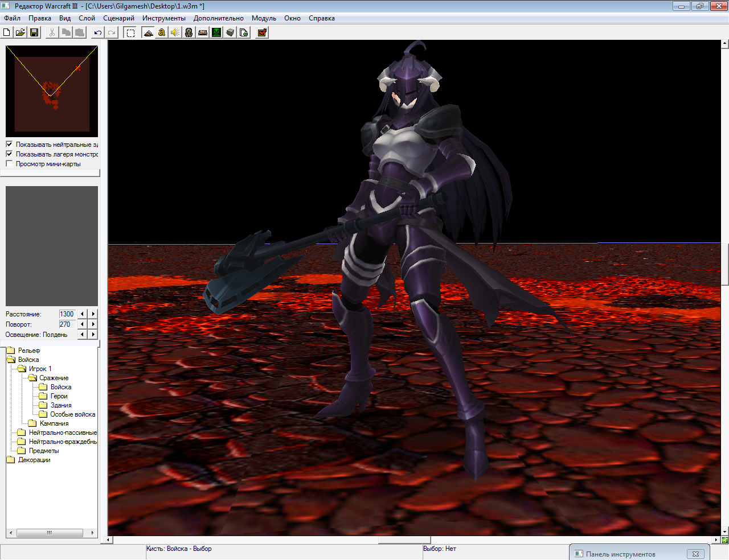Click the 'Панель инструментов' minimized window title
The width and height of the screenshot is (729, 560).
[x=621, y=554]
